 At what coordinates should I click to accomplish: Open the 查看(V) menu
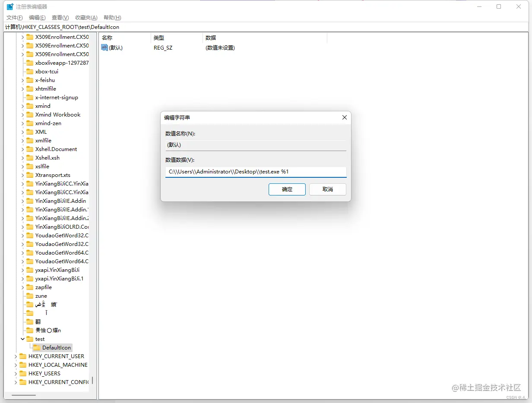pyautogui.click(x=60, y=18)
